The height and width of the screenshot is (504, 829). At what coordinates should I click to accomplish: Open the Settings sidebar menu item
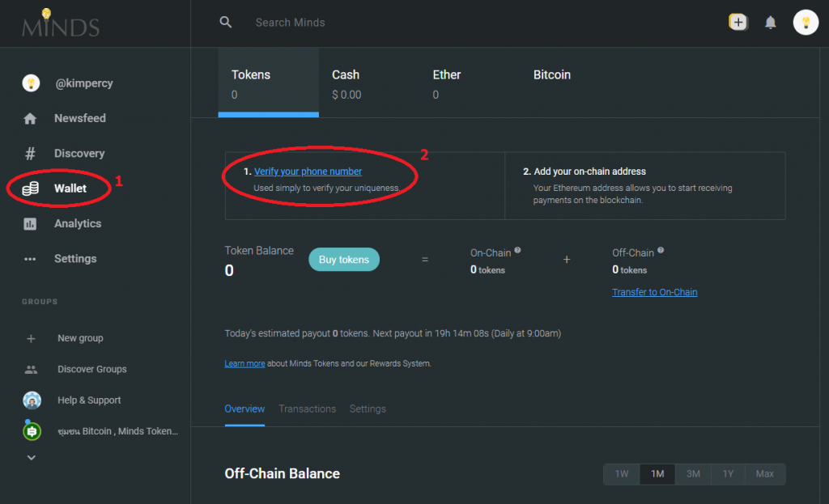(x=74, y=259)
